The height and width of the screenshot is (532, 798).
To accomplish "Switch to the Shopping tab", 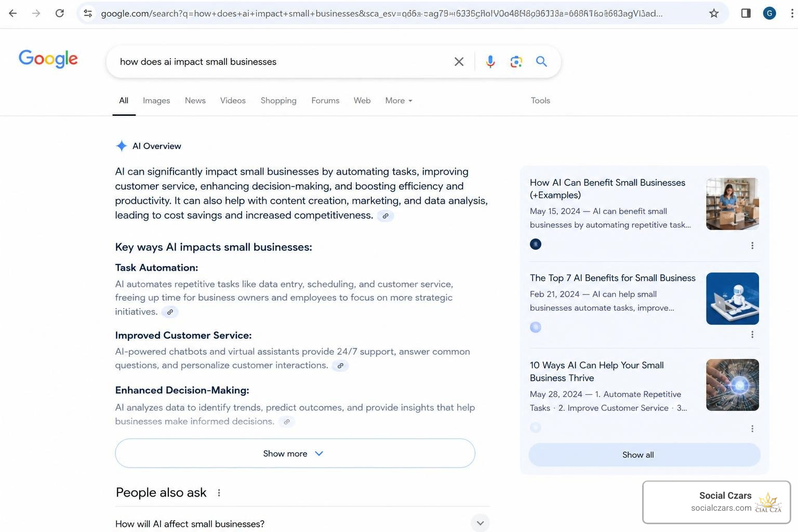I will pyautogui.click(x=278, y=101).
